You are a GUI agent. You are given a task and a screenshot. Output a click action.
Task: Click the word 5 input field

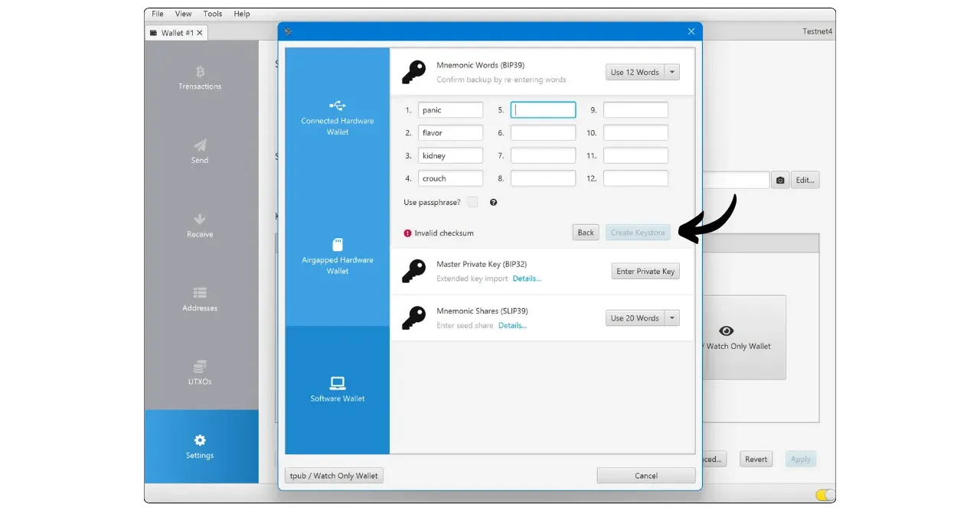[x=543, y=110]
